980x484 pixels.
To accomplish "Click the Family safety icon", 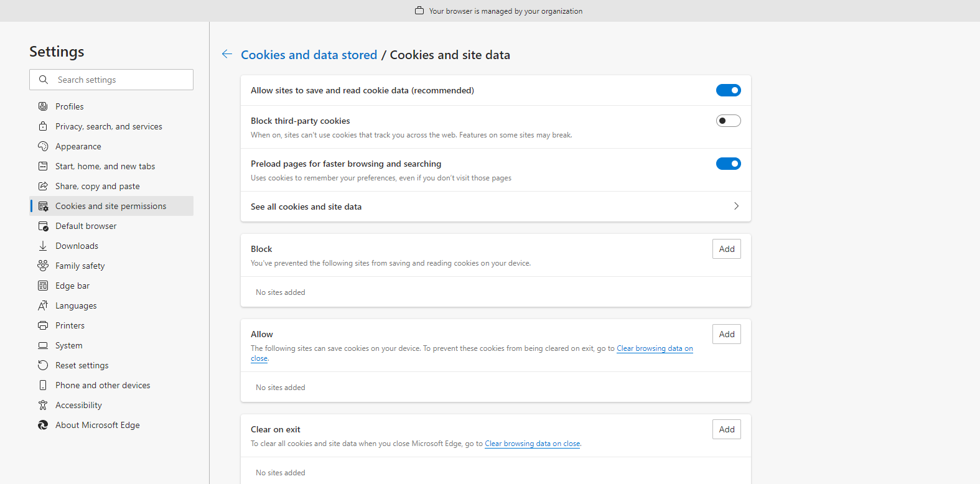I will coord(43,266).
